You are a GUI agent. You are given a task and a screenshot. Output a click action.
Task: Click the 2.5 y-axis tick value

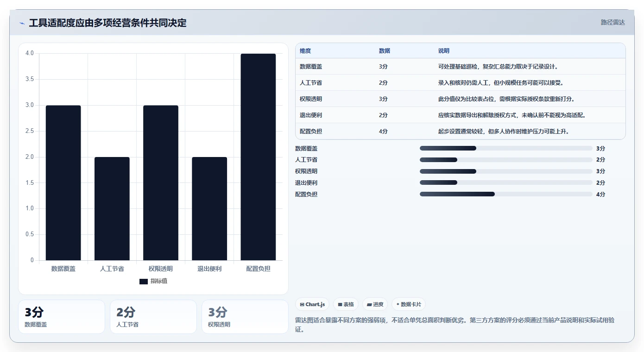coord(30,131)
